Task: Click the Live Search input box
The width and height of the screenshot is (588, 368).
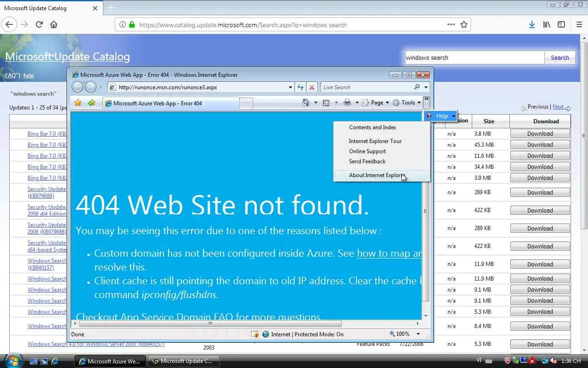Action: tap(367, 87)
